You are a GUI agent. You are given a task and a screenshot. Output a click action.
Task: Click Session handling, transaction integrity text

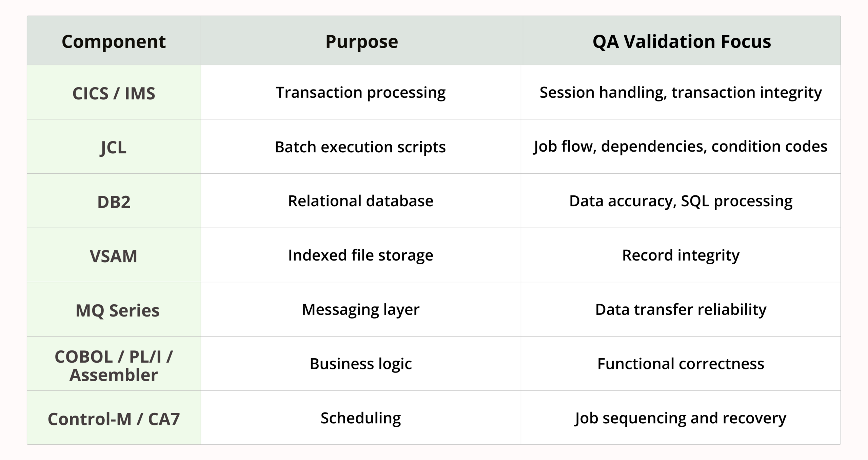pyautogui.click(x=681, y=93)
